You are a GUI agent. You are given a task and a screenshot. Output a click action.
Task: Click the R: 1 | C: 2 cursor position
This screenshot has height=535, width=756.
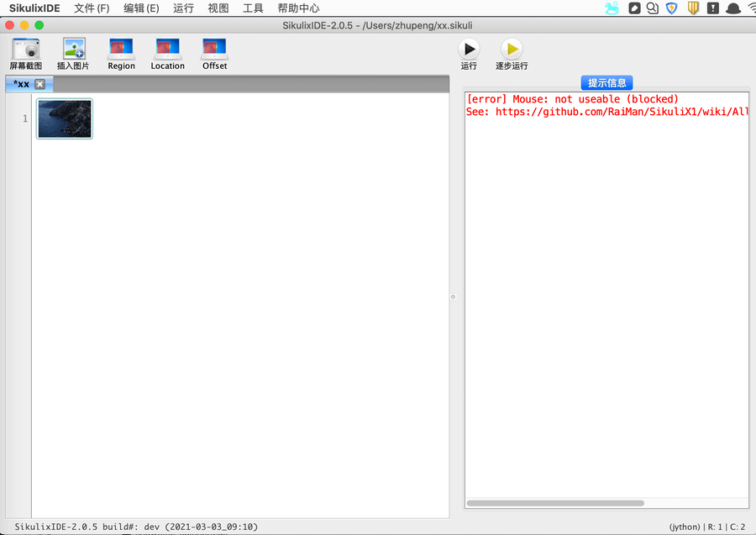click(727, 527)
